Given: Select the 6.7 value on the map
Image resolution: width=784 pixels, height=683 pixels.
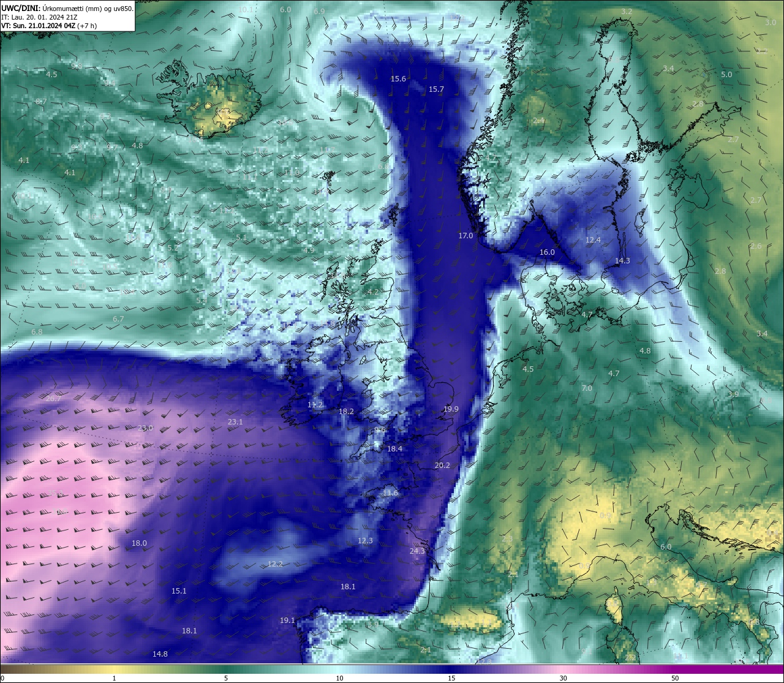Looking at the screenshot, I should coord(118,319).
